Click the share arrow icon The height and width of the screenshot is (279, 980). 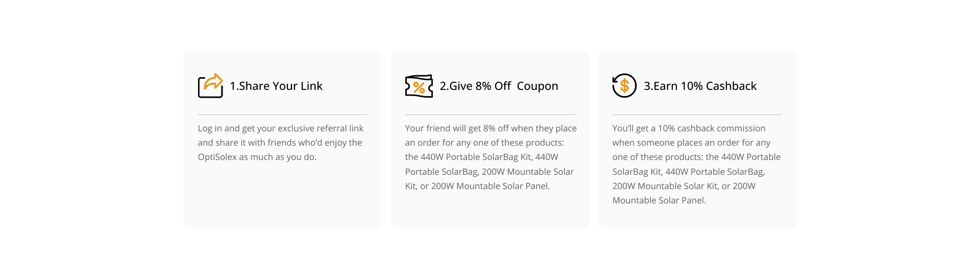pos(210,85)
